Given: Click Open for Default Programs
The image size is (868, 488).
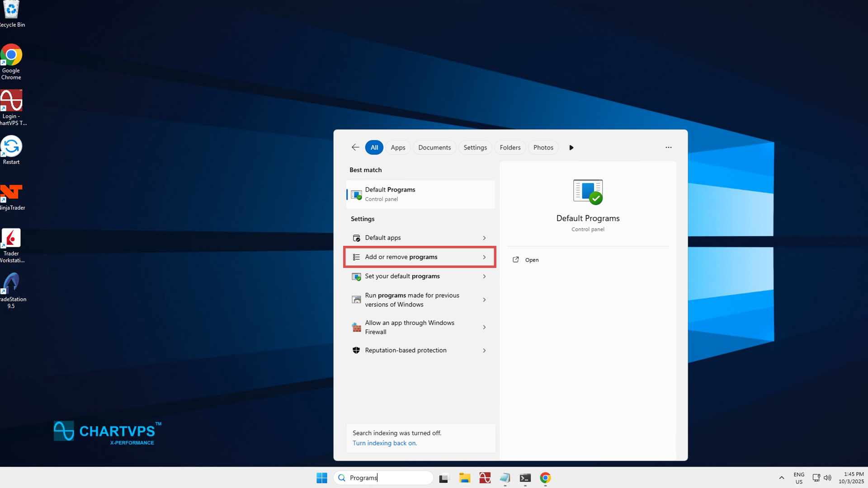Looking at the screenshot, I should (531, 260).
